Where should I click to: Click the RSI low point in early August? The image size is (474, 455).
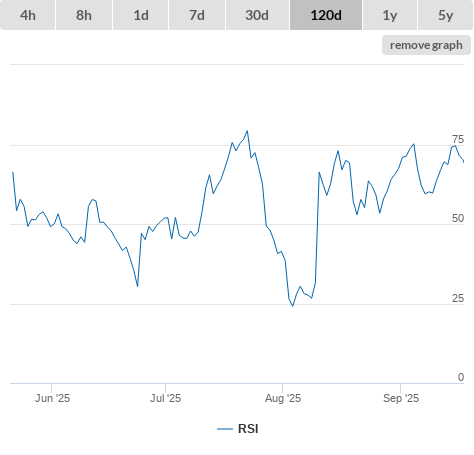[293, 306]
